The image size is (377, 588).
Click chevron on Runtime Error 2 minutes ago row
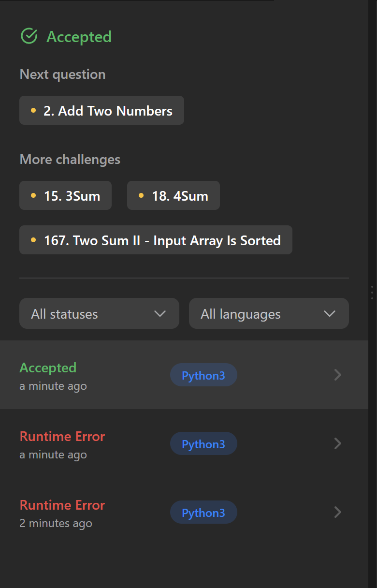pyautogui.click(x=338, y=512)
